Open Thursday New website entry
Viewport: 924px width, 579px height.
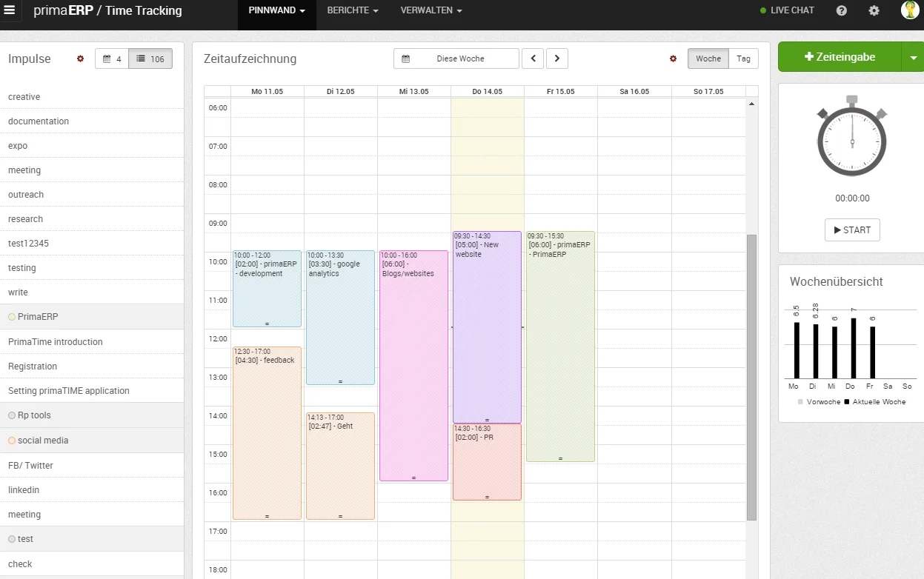click(487, 327)
